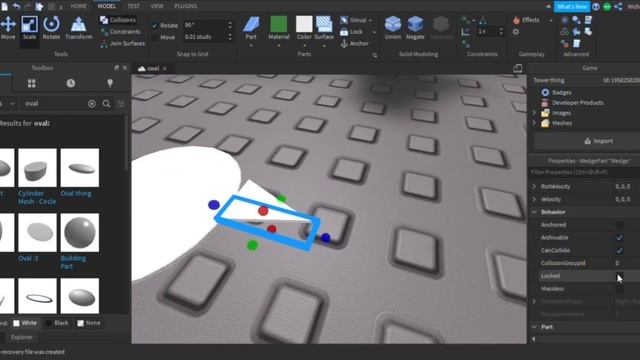
Task: Open the HOME ribbon tab
Action: tap(78, 6)
